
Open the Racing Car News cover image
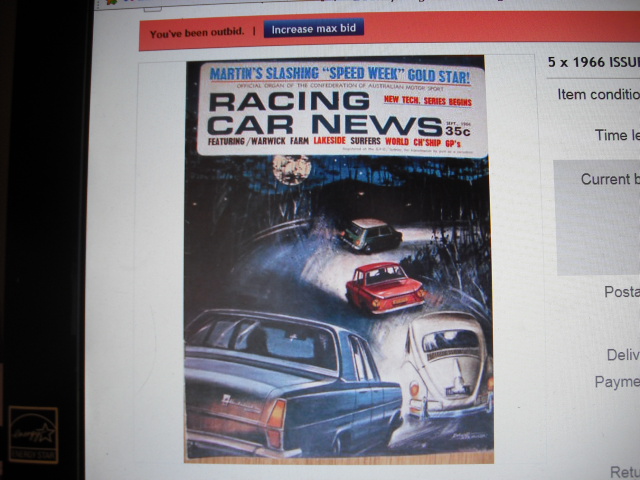coord(338,258)
